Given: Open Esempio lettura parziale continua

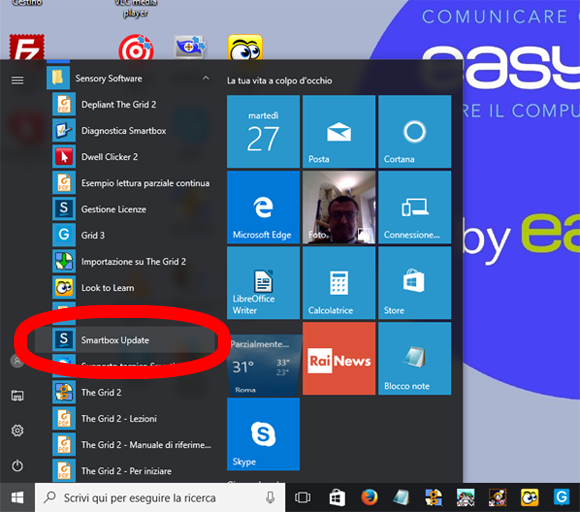Looking at the screenshot, I should 145,183.
